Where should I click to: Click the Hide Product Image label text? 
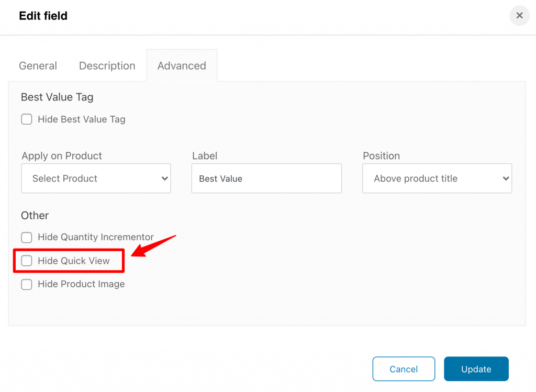81,284
